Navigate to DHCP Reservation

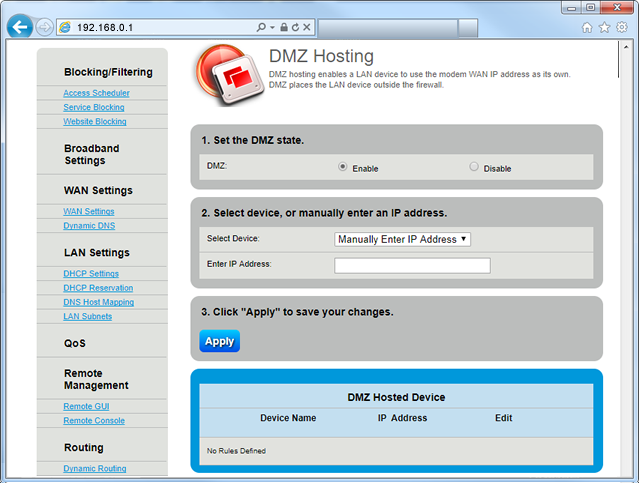97,288
